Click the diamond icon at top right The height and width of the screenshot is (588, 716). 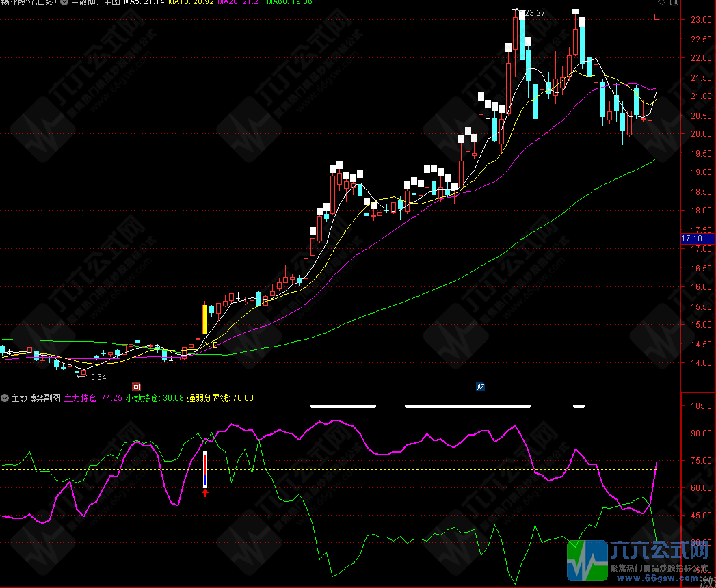tap(660, 3)
